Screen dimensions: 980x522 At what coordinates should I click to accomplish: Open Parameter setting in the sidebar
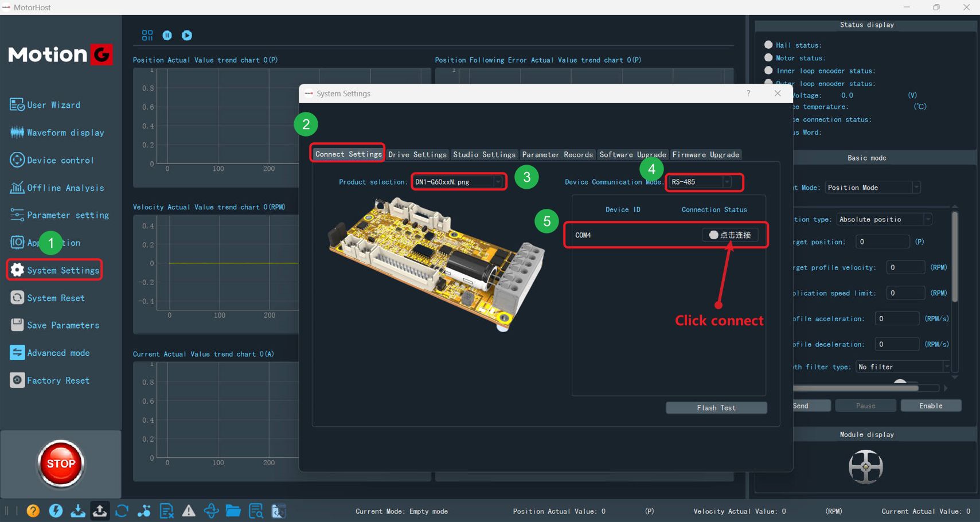pos(59,215)
